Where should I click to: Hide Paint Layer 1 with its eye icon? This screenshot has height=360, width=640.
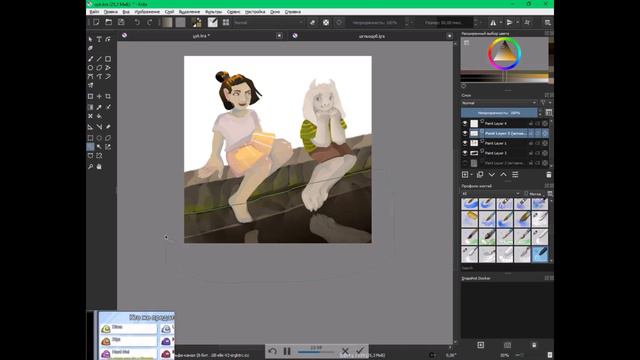click(x=465, y=143)
